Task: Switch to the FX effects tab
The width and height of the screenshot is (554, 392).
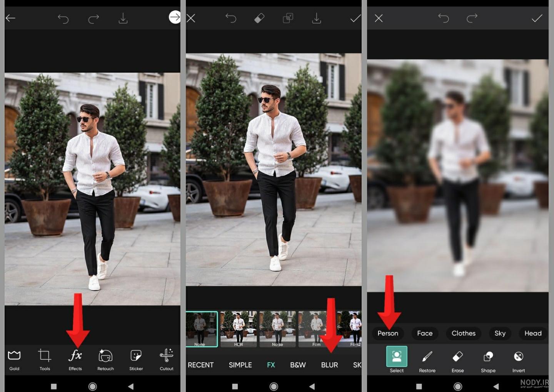Action: click(x=271, y=365)
